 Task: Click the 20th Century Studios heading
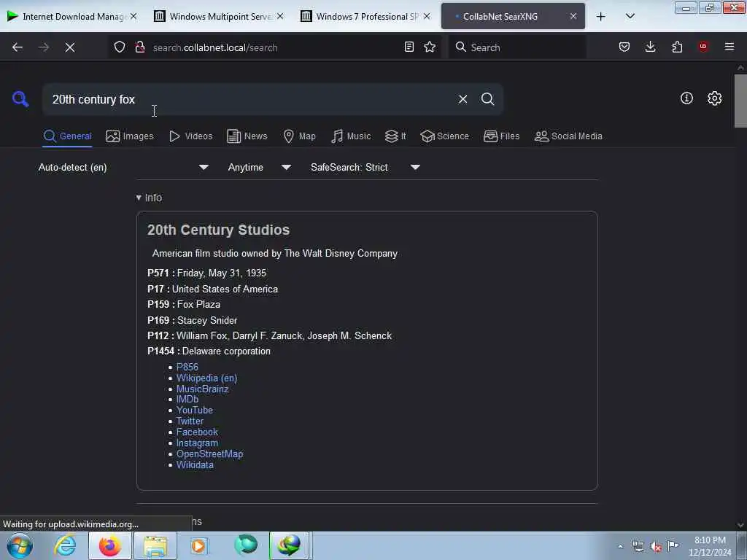218,230
